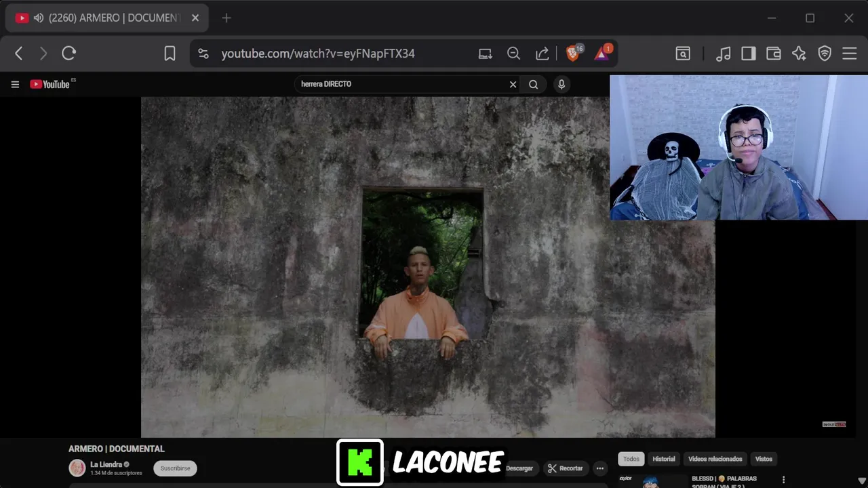
Task: Open the Brave Shields lion icon
Action: point(574,54)
